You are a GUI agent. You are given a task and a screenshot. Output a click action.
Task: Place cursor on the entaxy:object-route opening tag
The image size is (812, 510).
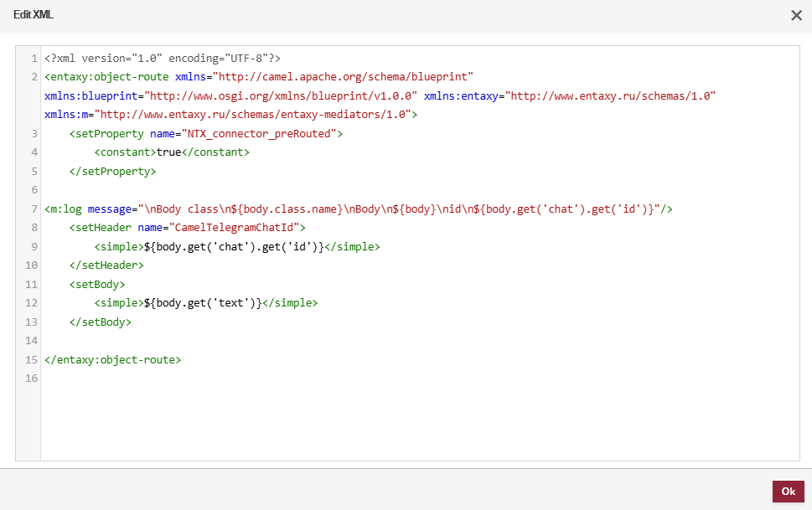click(x=107, y=77)
